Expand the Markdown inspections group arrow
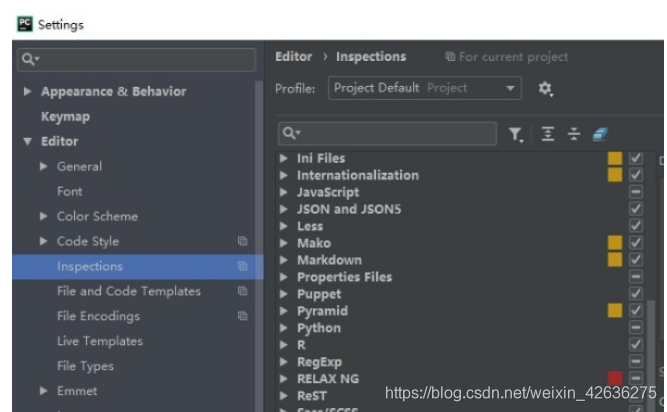 coord(284,260)
